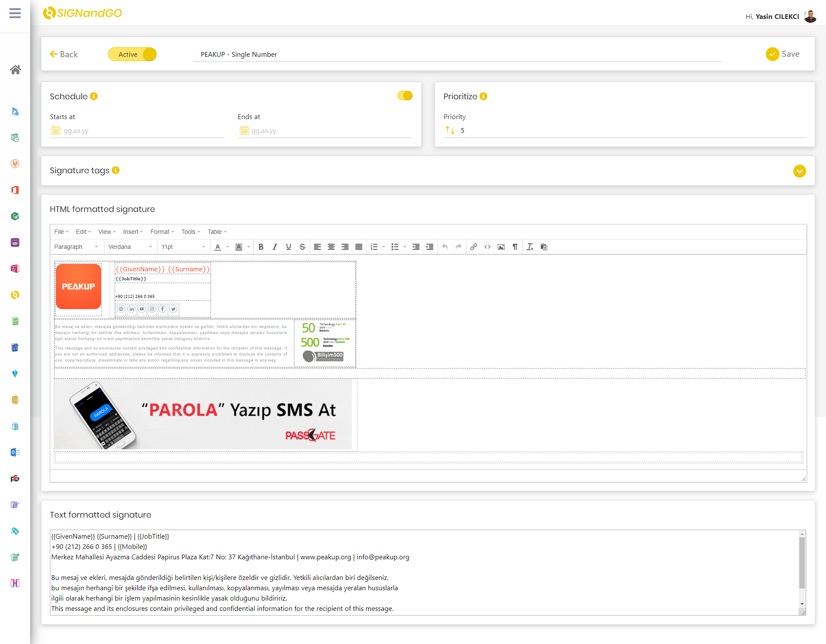Insert an image using the image icon

click(501, 247)
